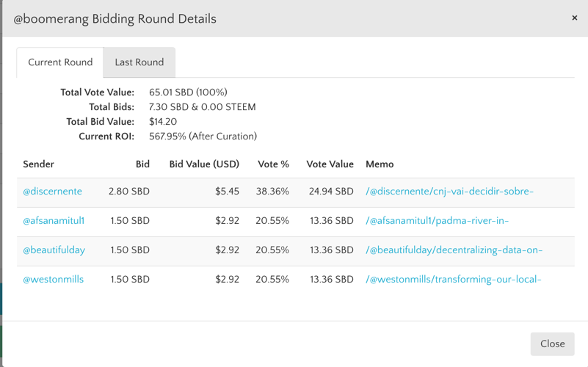Click the Sender column header
This screenshot has height=367, width=588.
[x=39, y=164]
